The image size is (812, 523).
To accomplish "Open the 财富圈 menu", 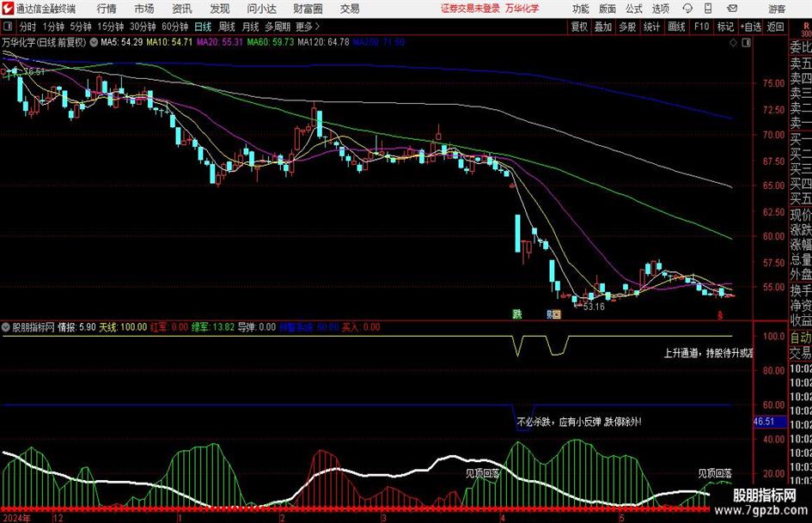I will click(x=308, y=9).
